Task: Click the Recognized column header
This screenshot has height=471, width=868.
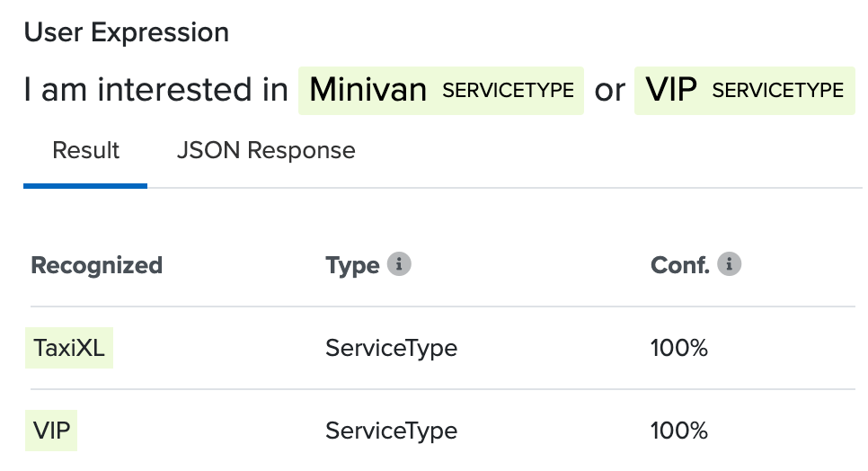Action: pos(96,266)
